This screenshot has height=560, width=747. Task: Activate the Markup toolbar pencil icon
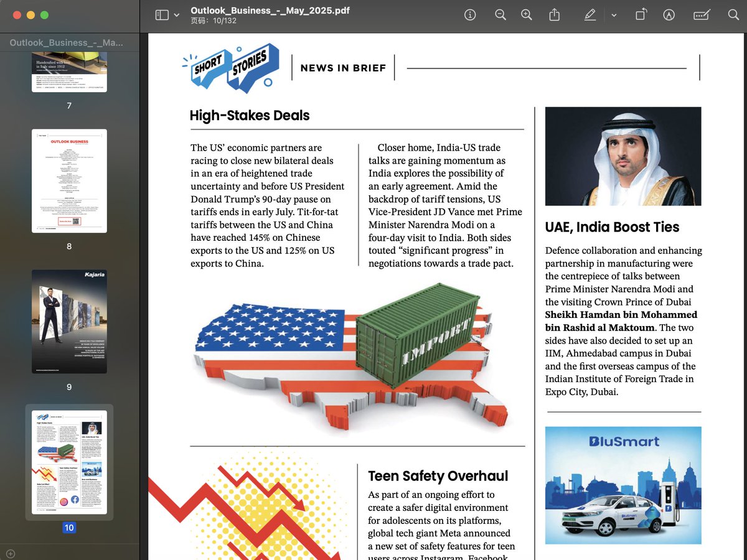point(590,14)
